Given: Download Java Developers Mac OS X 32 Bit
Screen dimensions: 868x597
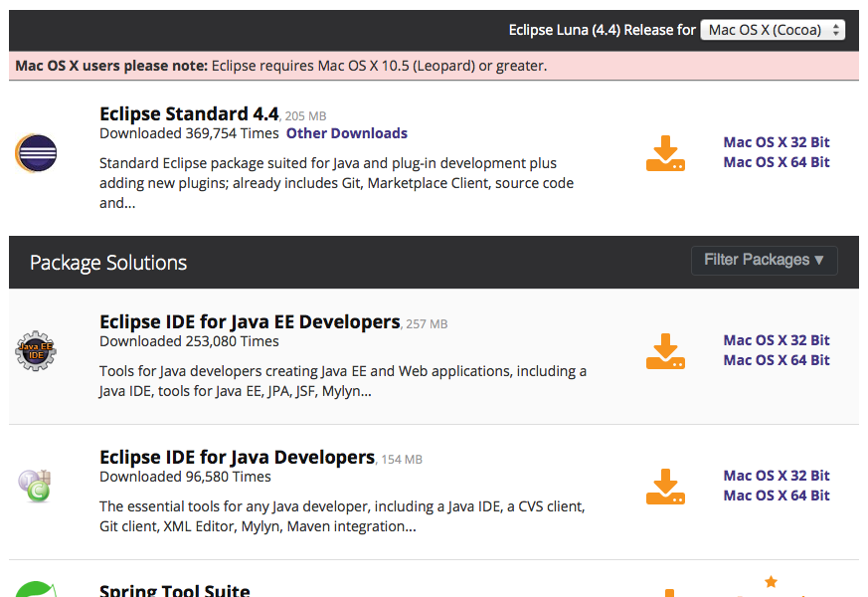Looking at the screenshot, I should [777, 476].
